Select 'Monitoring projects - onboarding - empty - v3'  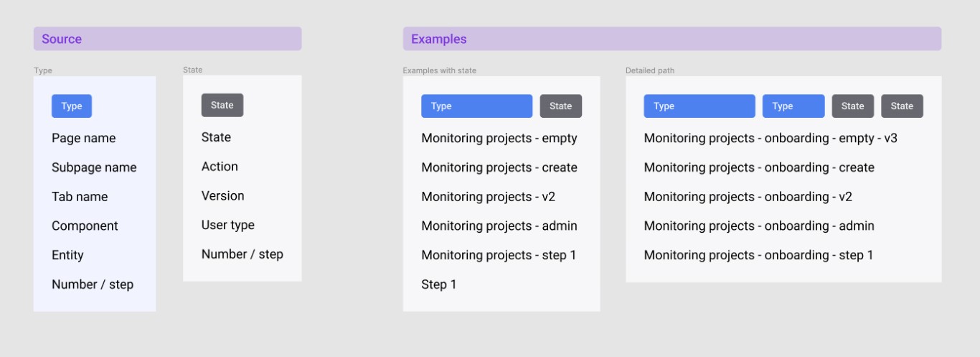tap(771, 138)
